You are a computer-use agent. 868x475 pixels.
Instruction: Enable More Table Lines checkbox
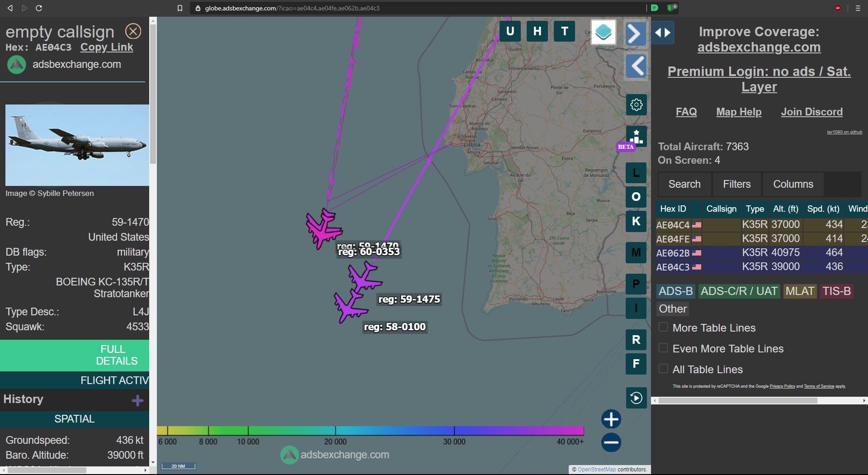tap(663, 327)
